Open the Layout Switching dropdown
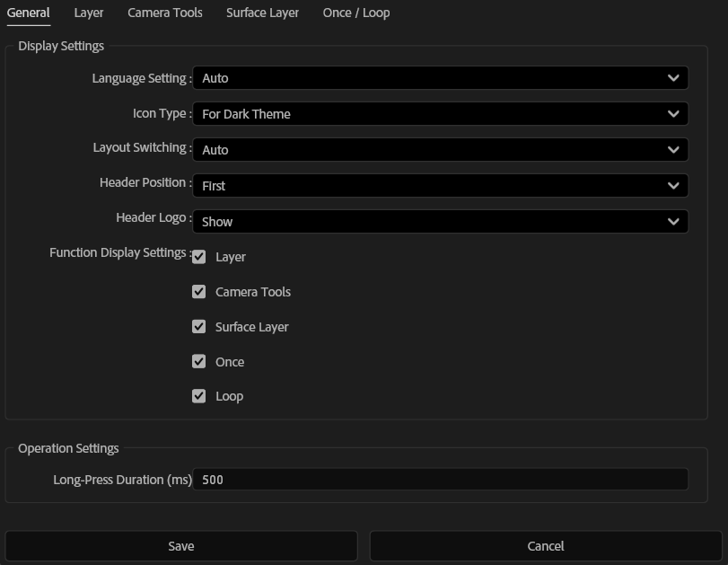Image resolution: width=728 pixels, height=565 pixels. tap(440, 150)
